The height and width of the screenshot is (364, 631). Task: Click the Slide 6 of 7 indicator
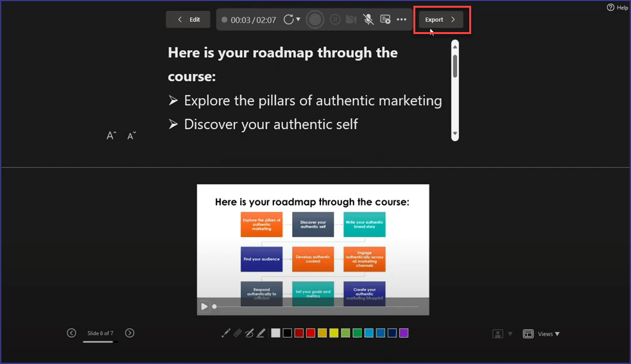100,333
